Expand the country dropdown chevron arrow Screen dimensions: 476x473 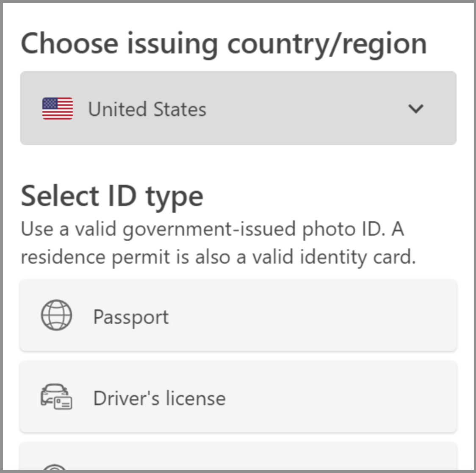tap(415, 109)
